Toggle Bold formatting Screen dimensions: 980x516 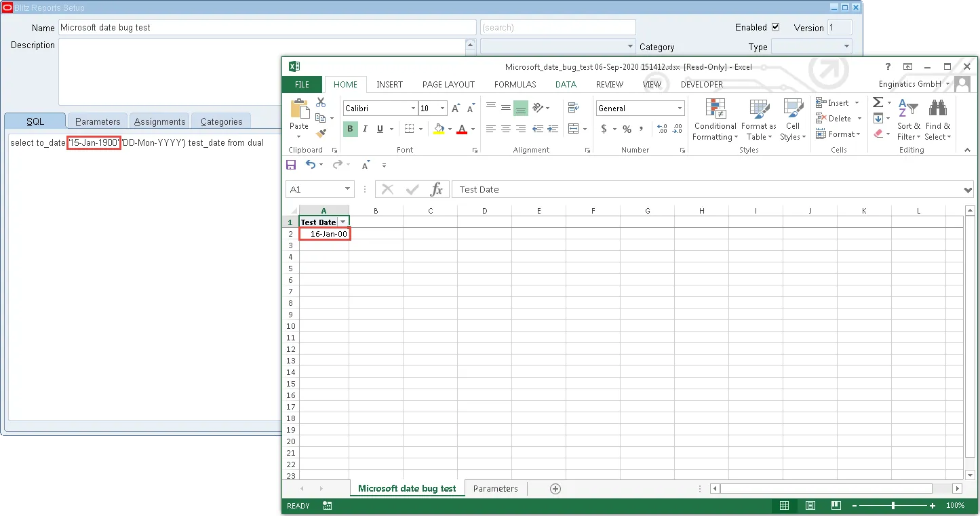(350, 129)
